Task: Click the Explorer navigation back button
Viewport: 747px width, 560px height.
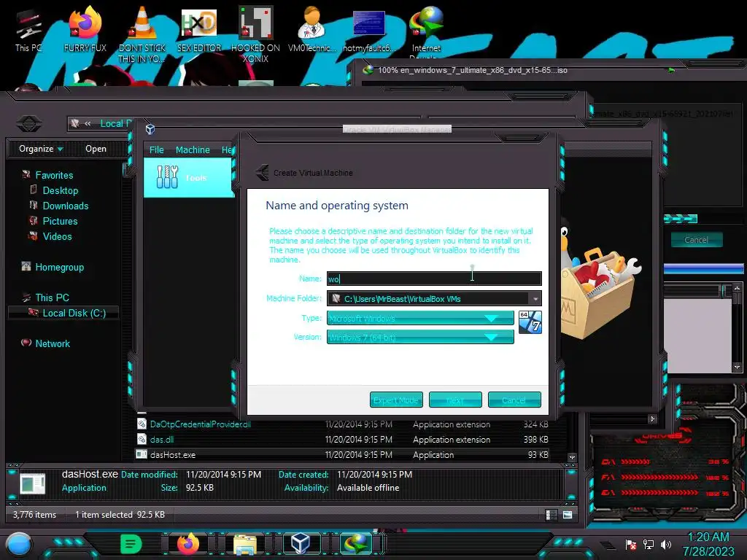Action: coord(29,124)
